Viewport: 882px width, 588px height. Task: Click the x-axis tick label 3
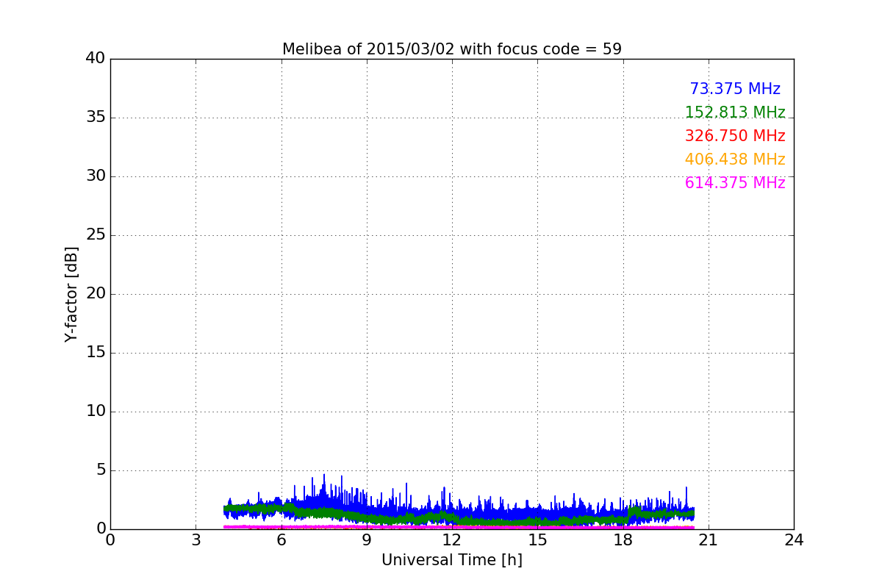point(196,539)
